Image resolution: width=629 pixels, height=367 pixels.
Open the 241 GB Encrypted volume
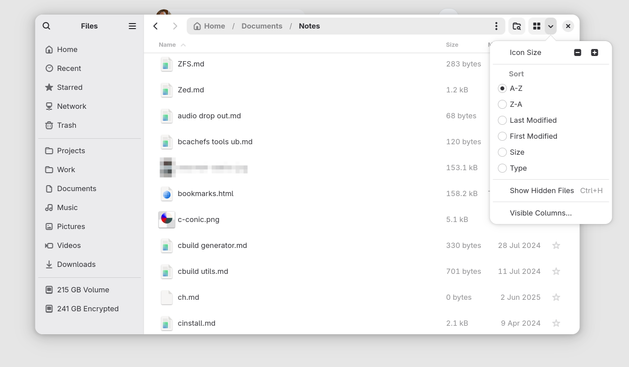(x=89, y=309)
